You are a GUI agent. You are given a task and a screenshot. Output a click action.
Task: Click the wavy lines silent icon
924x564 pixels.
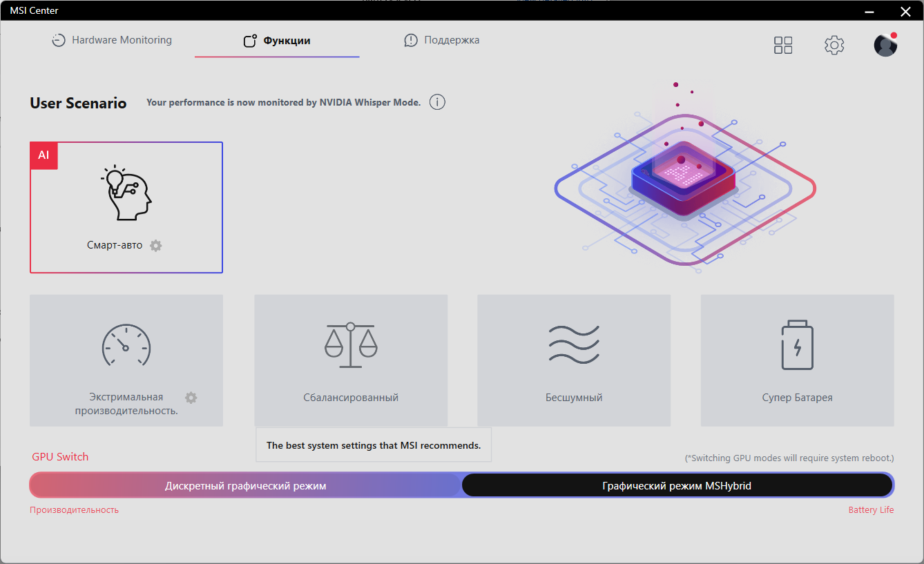(574, 344)
